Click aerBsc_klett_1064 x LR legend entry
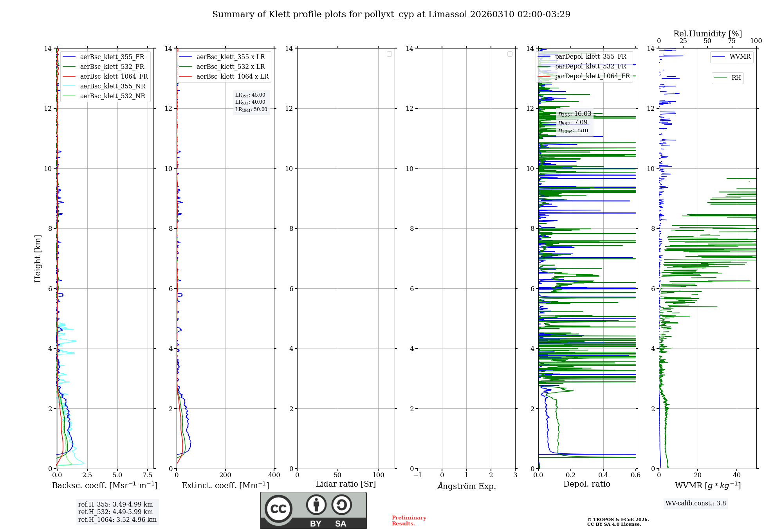This screenshot has width=783, height=532. [x=232, y=77]
